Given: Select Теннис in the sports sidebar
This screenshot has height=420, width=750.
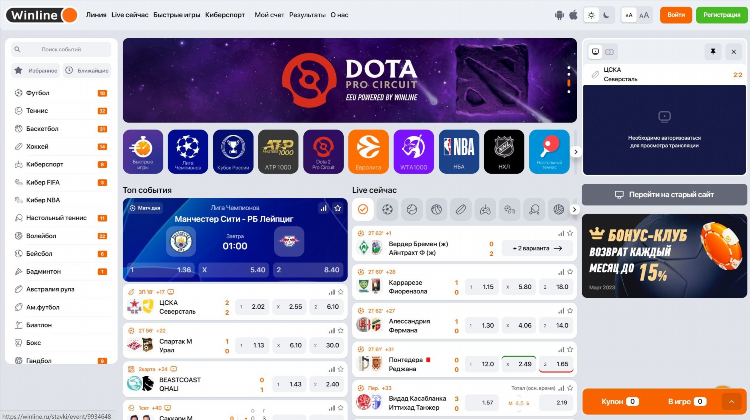Looking at the screenshot, I should coord(61,111).
